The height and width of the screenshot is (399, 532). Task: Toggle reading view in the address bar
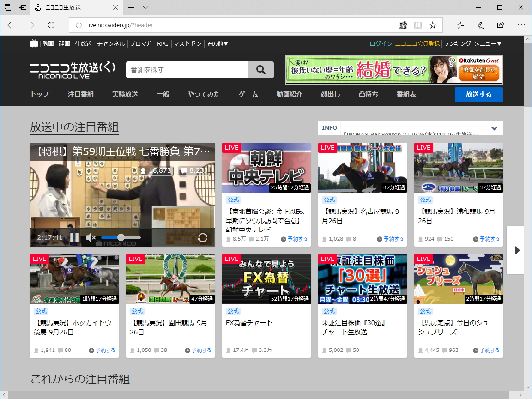click(417, 25)
